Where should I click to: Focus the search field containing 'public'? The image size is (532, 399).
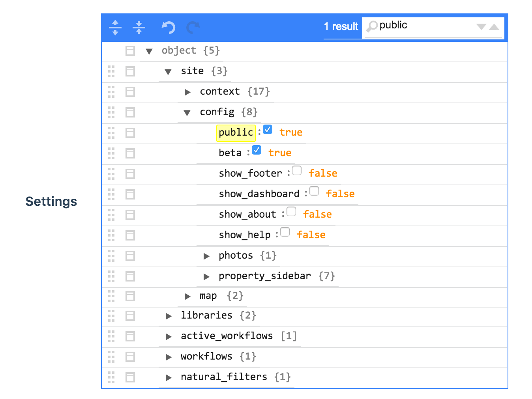tap(426, 26)
